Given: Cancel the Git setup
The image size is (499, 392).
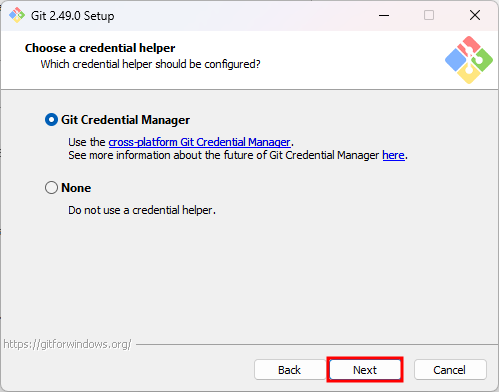Looking at the screenshot, I should click(449, 370).
